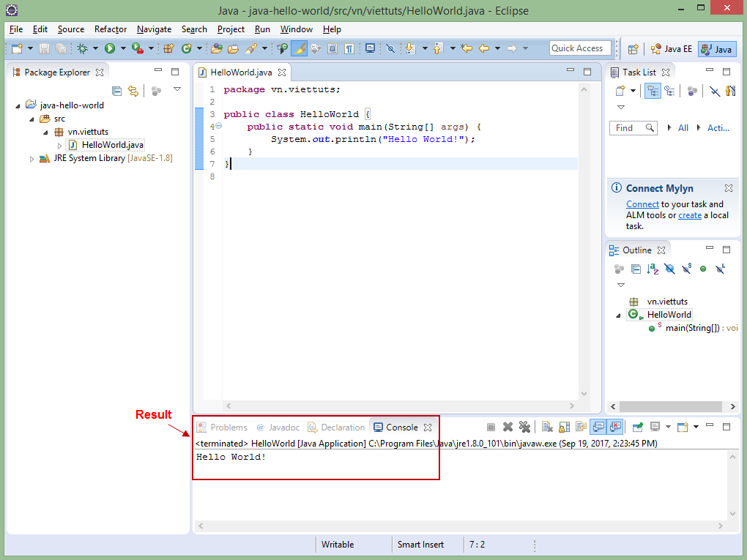Open the Back history dropdown arrow
The image size is (747, 560).
(497, 48)
